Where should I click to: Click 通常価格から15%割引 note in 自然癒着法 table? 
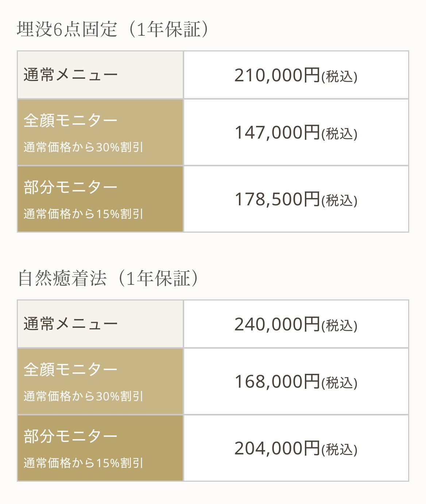(x=84, y=463)
